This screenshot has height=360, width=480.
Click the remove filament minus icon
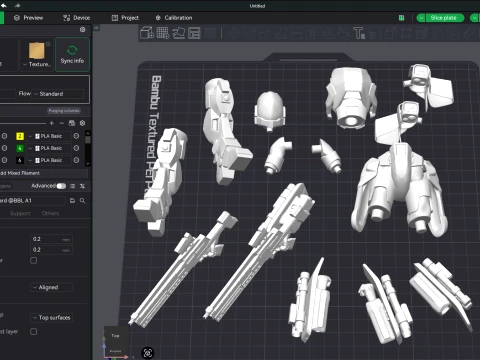point(61,123)
